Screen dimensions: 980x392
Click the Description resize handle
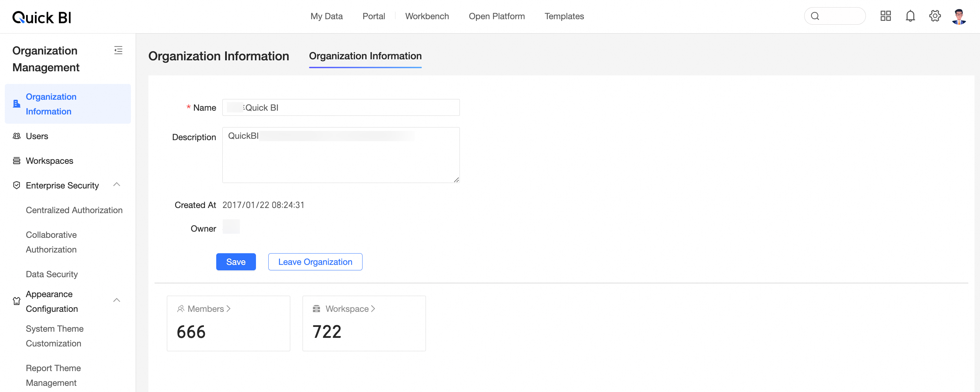(x=456, y=180)
